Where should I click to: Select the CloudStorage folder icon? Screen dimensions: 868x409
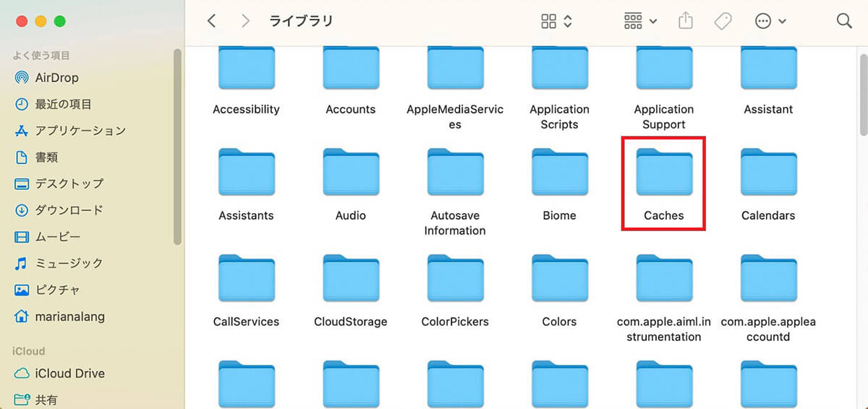[351, 278]
